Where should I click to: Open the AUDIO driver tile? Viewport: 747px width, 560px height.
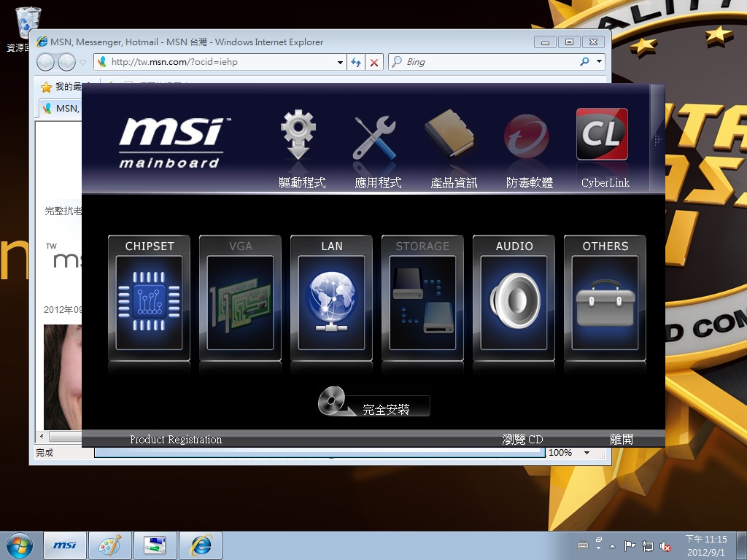[514, 297]
